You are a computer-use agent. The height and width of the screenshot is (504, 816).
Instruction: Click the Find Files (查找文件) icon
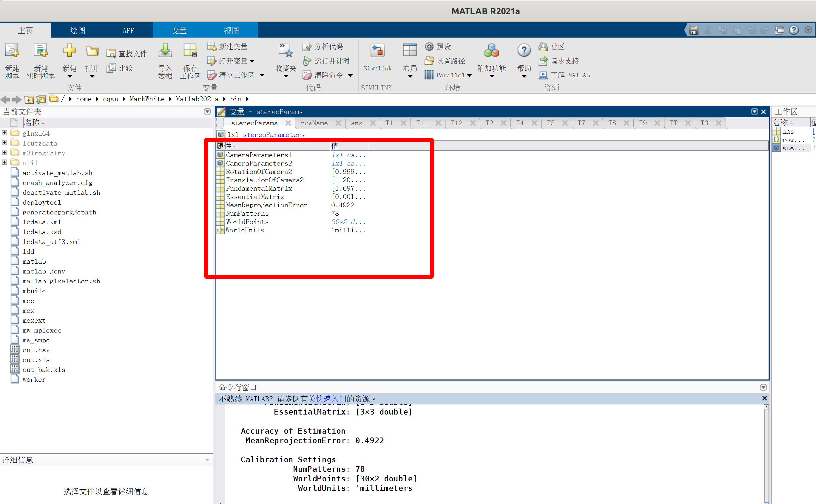tap(111, 53)
